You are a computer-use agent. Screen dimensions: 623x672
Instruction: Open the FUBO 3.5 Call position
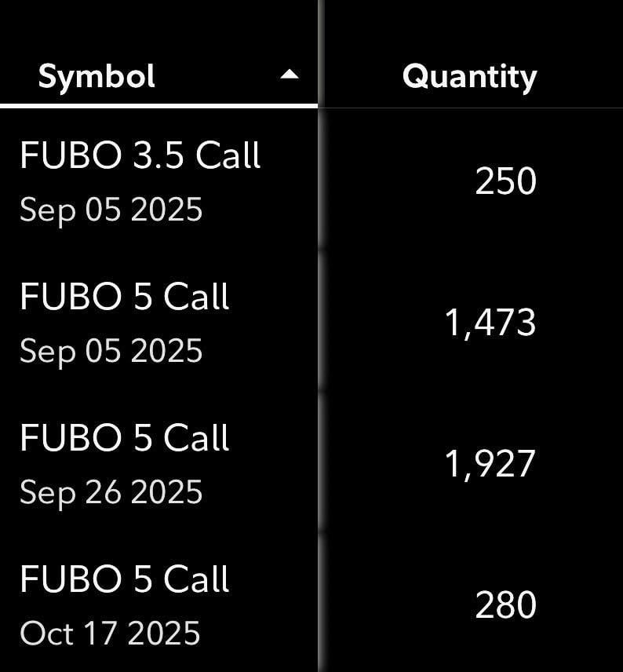(140, 155)
